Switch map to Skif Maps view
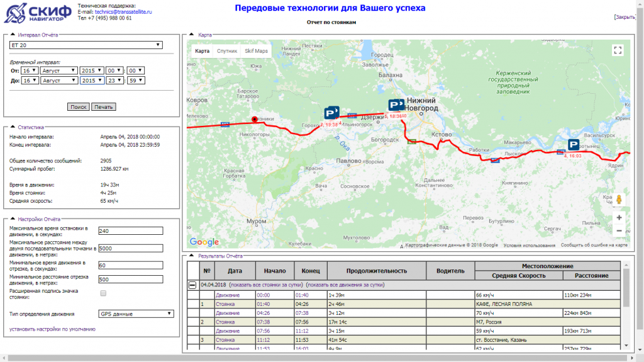Screen dimensions: 644x362 click(x=257, y=51)
